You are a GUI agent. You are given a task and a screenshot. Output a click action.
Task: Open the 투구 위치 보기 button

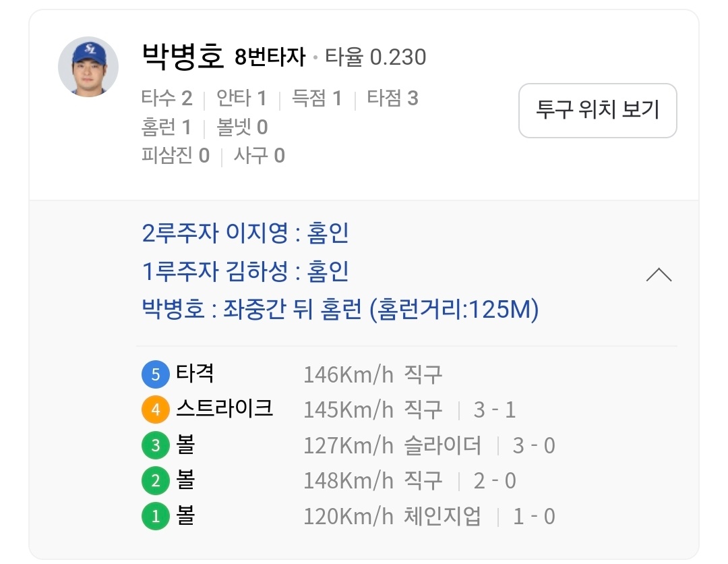[597, 111]
